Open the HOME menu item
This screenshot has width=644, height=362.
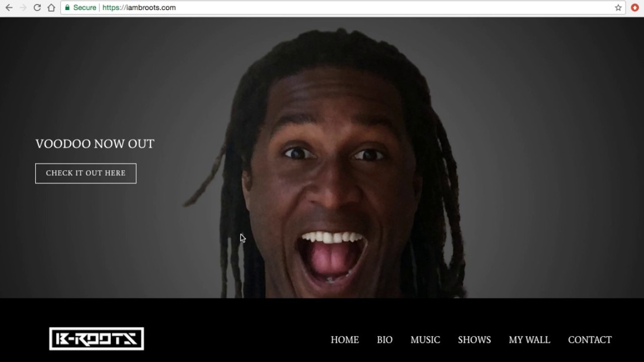coord(345,340)
